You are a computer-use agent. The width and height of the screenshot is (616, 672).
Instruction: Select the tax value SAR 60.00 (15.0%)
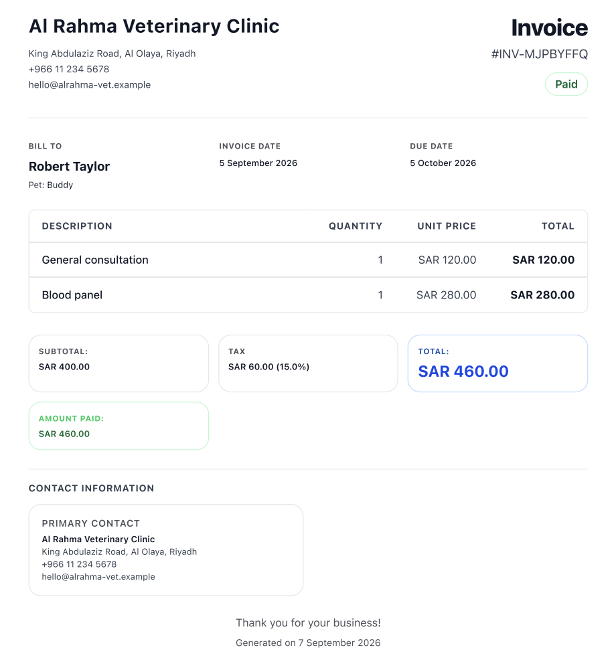click(x=268, y=367)
